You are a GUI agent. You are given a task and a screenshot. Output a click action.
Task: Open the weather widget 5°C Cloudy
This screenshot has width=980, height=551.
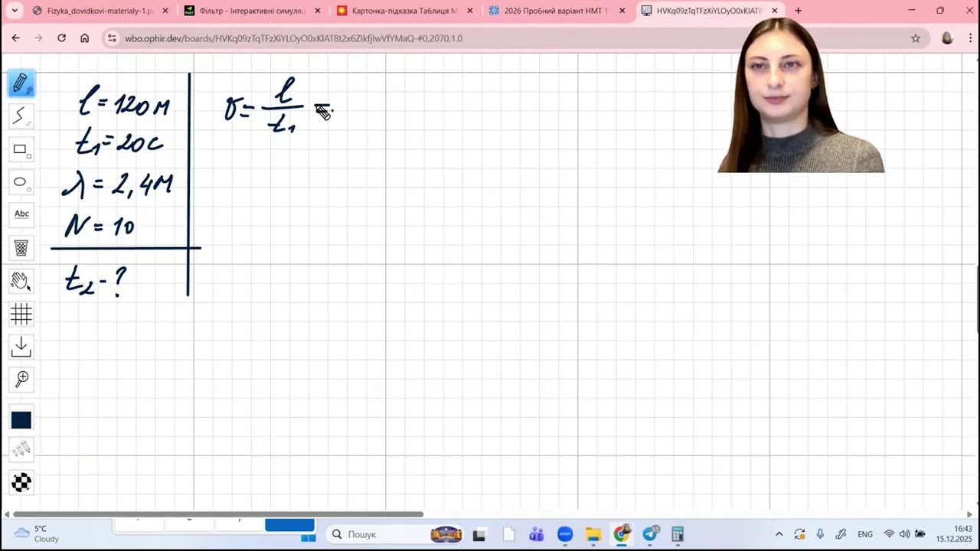pos(37,534)
